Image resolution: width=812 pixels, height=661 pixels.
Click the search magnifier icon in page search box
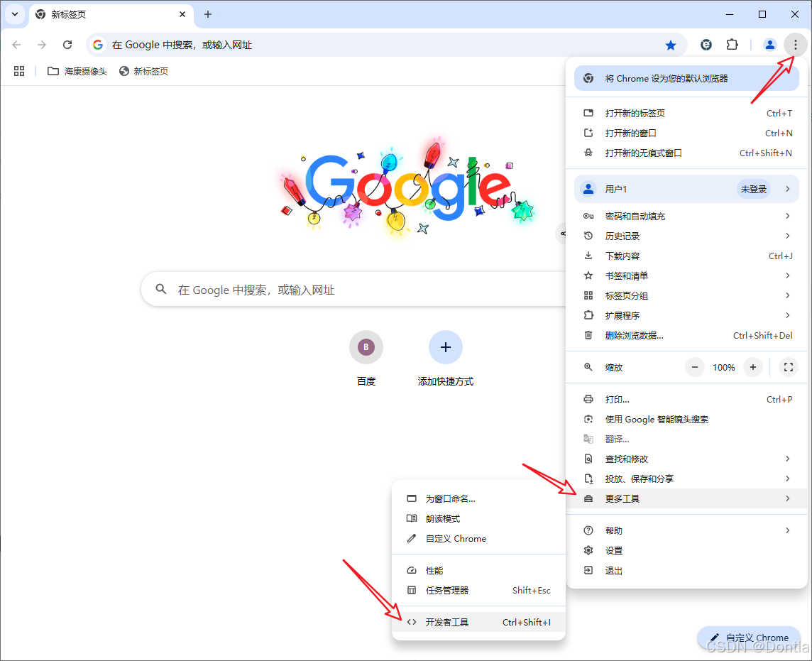161,289
